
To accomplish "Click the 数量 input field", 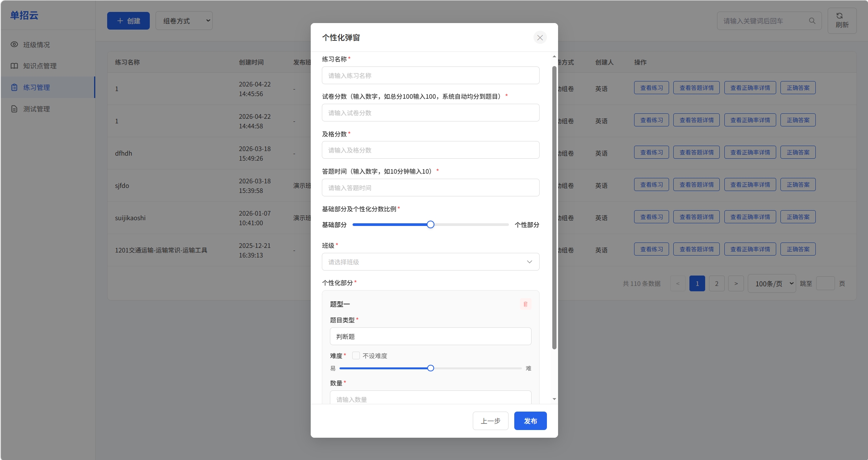I will (x=431, y=397).
